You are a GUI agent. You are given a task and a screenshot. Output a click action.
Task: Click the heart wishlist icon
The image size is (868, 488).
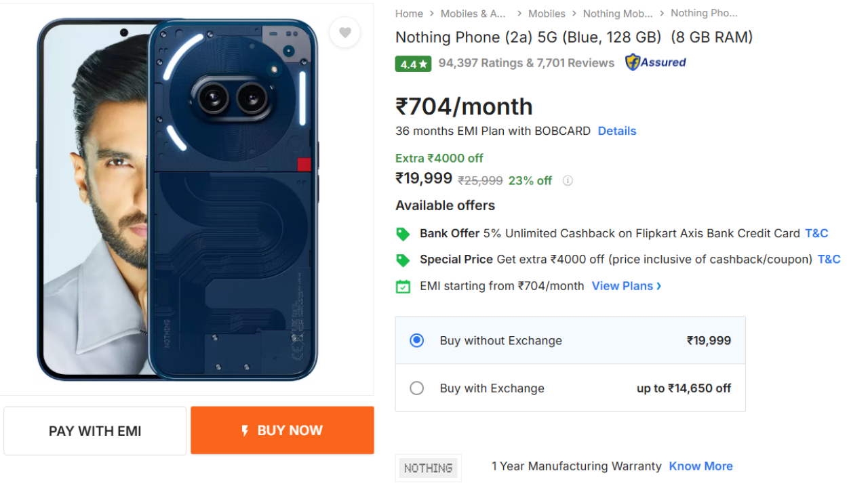345,33
